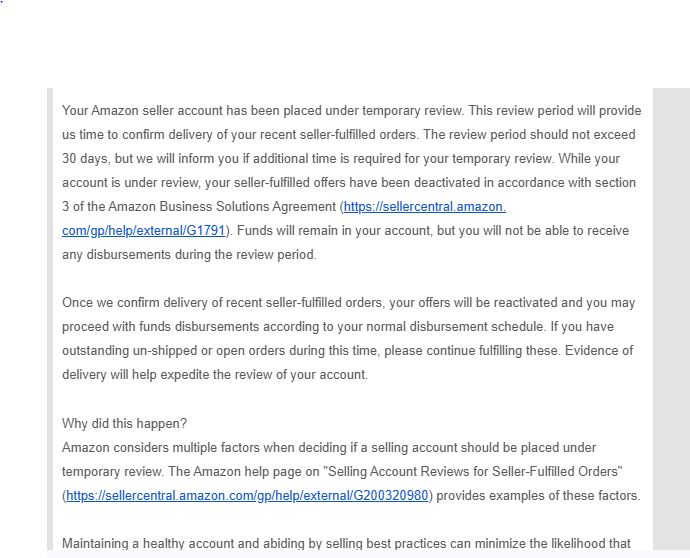Click the gray vertical quote bar on left
Image resolution: width=690 pixels, height=558 pixels.
pos(50,319)
